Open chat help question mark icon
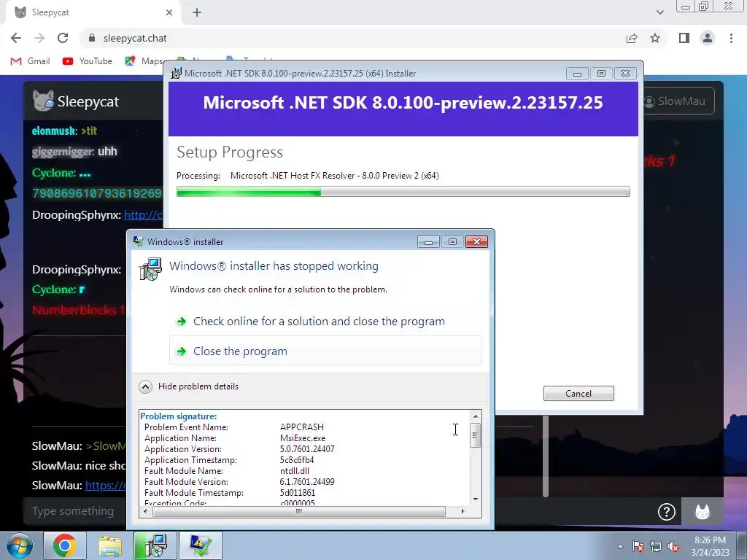Screen dimensions: 747x560 [667, 512]
